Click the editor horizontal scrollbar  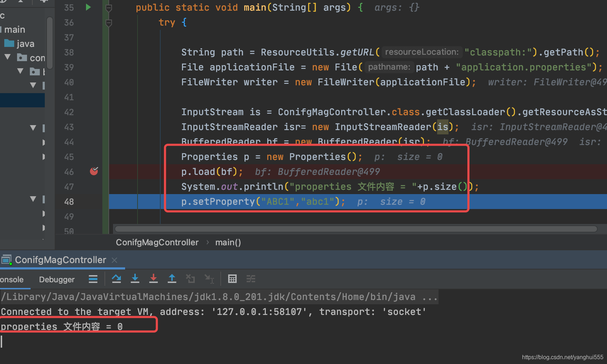click(356, 229)
